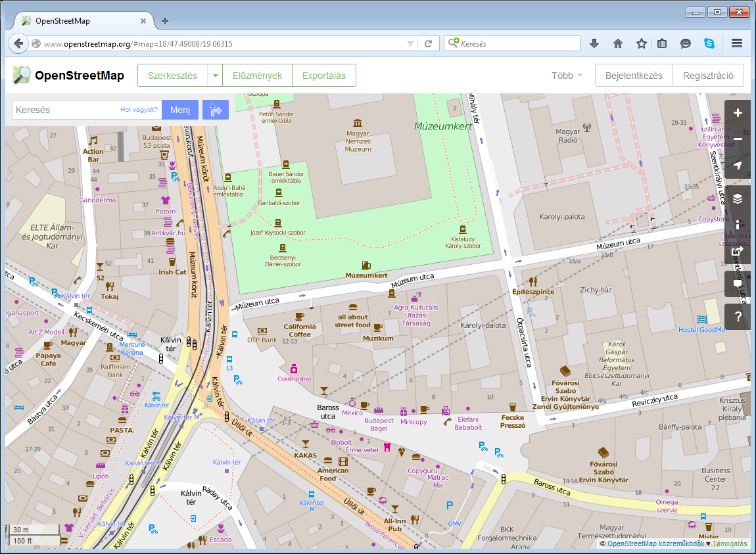
Task: Reload the page with the refresh icon
Action: pos(428,43)
